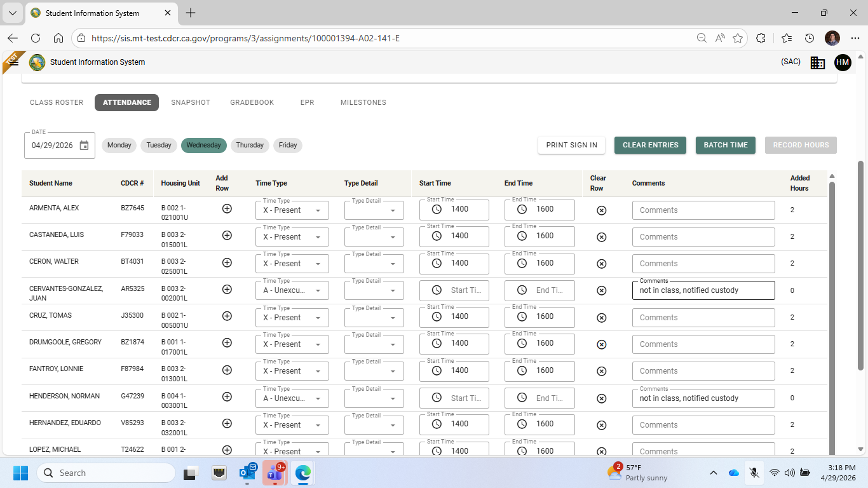
Task: Open Type Detail dropdown for HERNANDEZ, EDUARDO
Action: point(374,425)
